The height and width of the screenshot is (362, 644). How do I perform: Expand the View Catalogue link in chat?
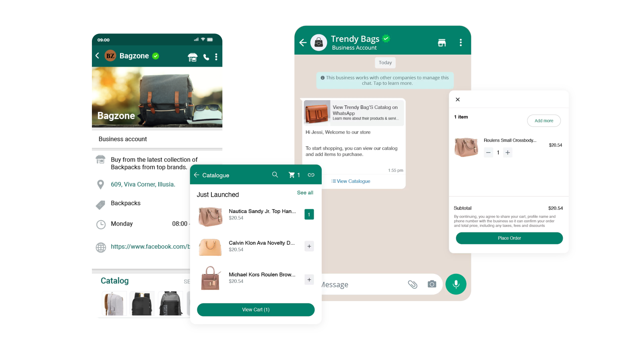click(x=351, y=181)
